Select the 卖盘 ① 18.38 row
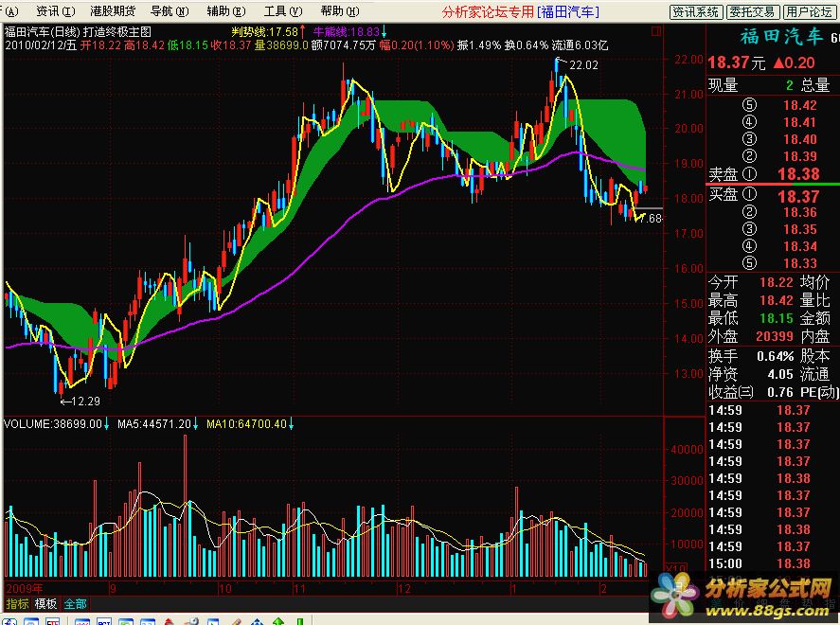This screenshot has width=840, height=625. (773, 174)
